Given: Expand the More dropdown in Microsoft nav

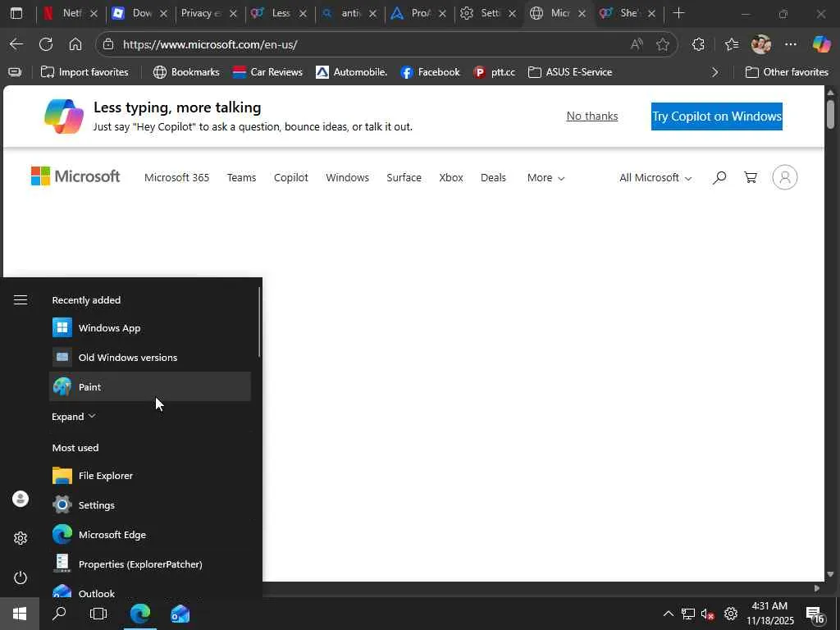Looking at the screenshot, I should tap(546, 178).
